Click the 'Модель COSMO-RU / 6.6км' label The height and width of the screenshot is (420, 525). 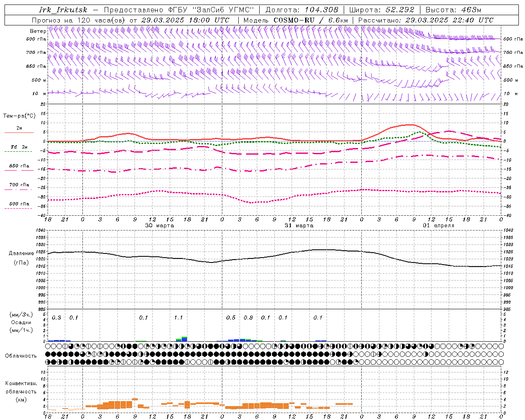pyautogui.click(x=296, y=20)
